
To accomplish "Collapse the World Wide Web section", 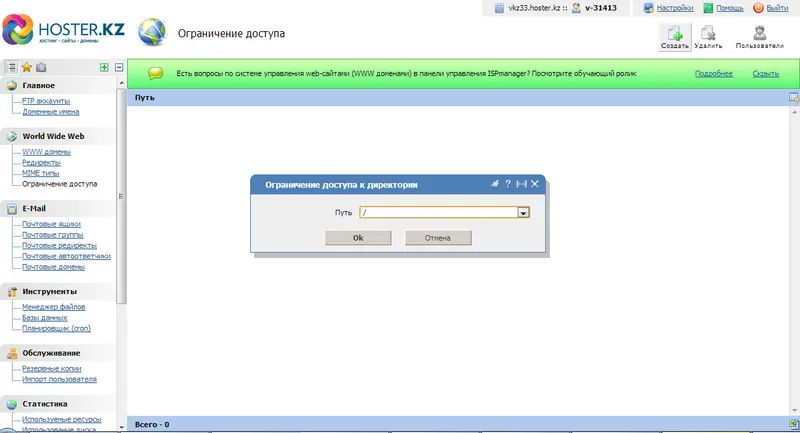I will pos(58,136).
